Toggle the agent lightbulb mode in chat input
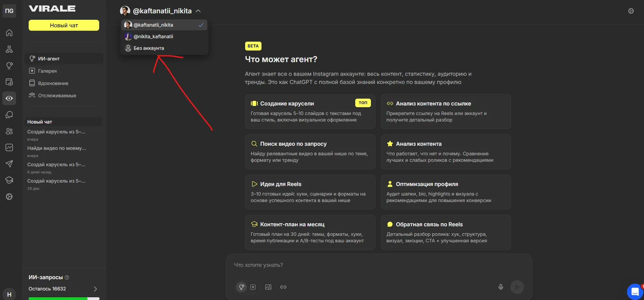This screenshot has width=644, height=300. pos(241,287)
